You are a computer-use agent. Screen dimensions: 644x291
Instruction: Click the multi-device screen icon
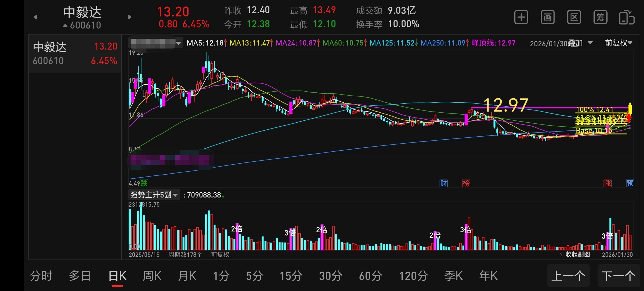click(626, 18)
